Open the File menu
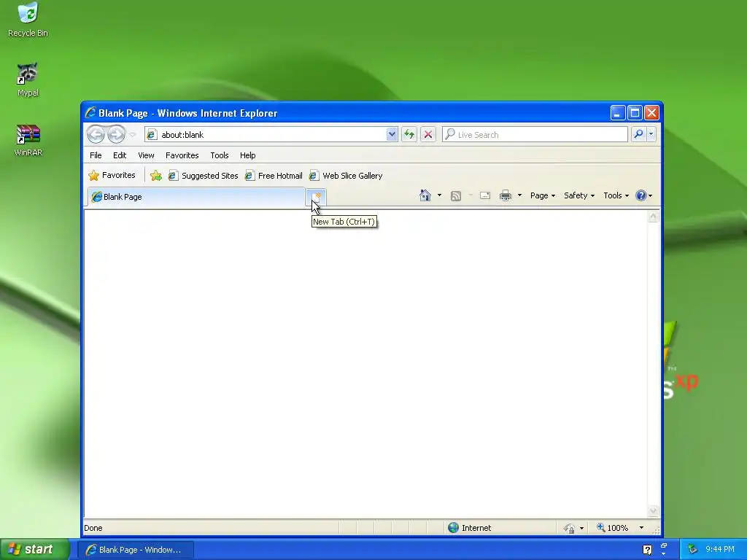 click(x=96, y=155)
